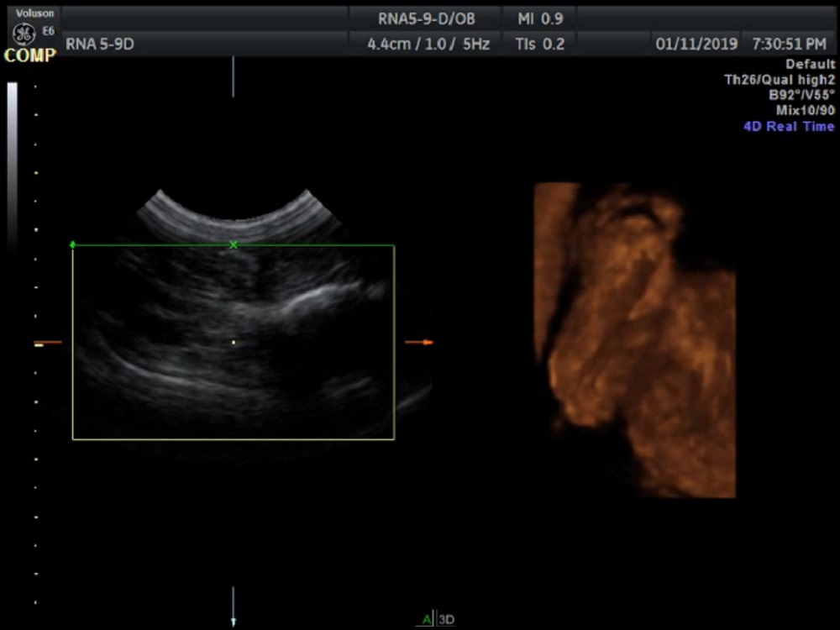
Task: Switch to the 3D view tab
Action: [x=446, y=620]
